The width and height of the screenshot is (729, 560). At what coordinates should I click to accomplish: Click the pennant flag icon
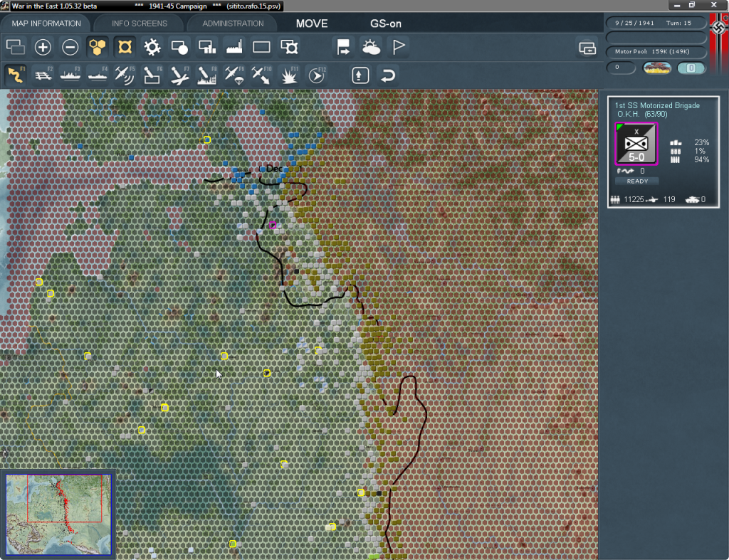click(x=399, y=47)
